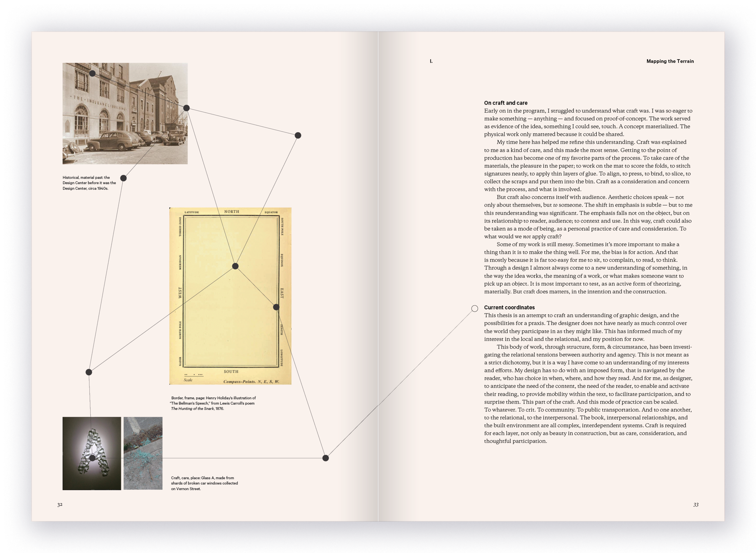Click the line starting "Some of my work is still messy"

(x=588, y=244)
